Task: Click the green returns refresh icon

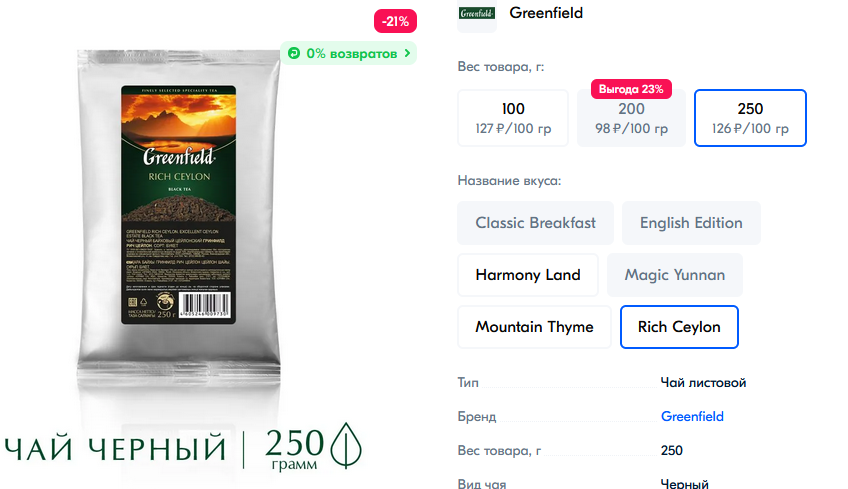Action: coord(294,53)
